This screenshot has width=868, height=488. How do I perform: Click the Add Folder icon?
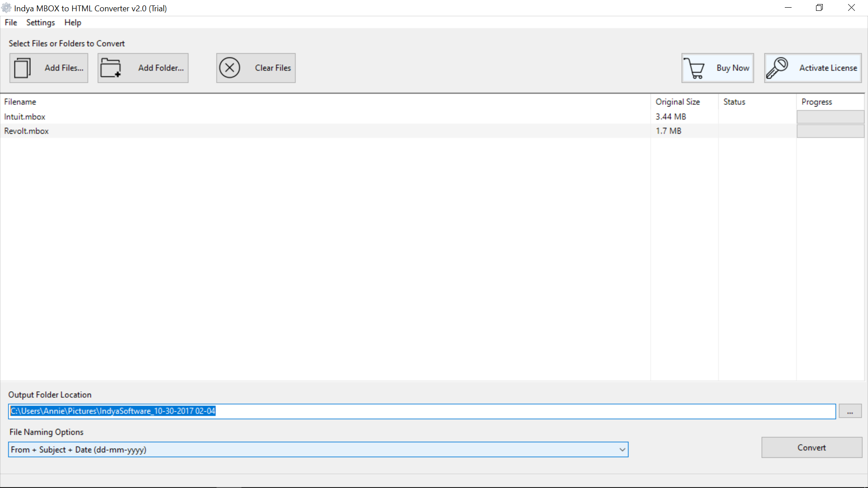pyautogui.click(x=111, y=68)
